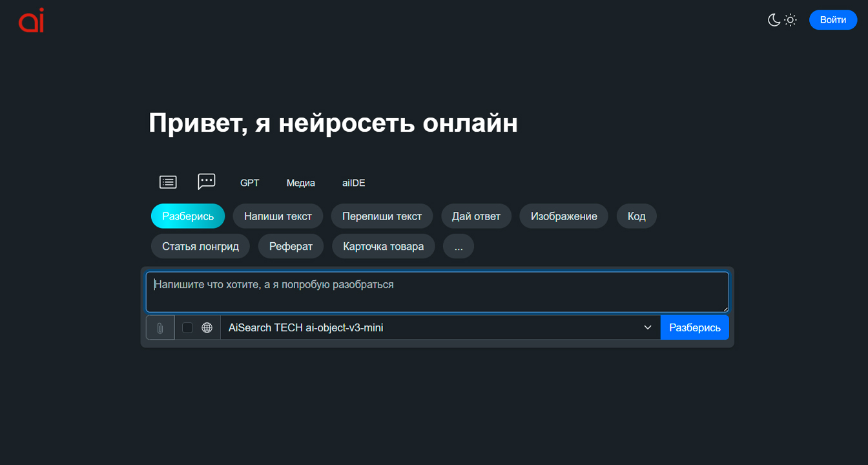The width and height of the screenshot is (868, 465).
Task: Click the list mode icon above prompt chips
Action: (167, 181)
